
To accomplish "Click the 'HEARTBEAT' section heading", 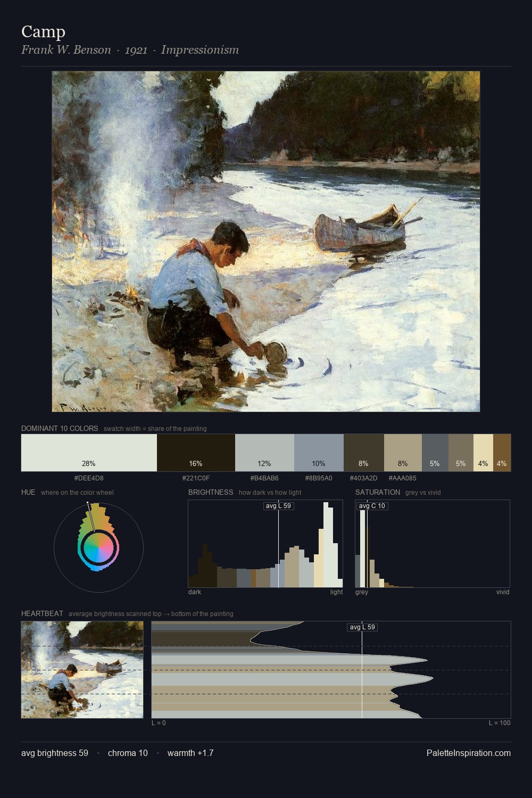I will point(42,613).
